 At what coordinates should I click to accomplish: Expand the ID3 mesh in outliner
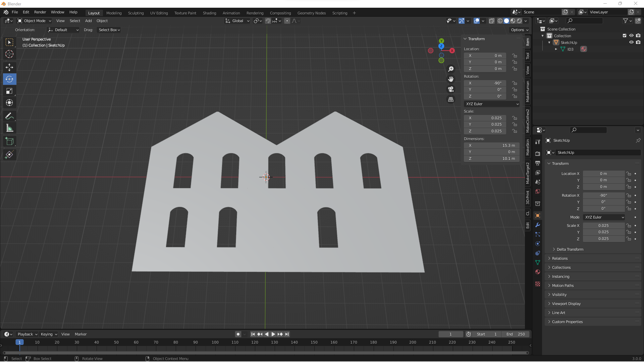tap(556, 49)
